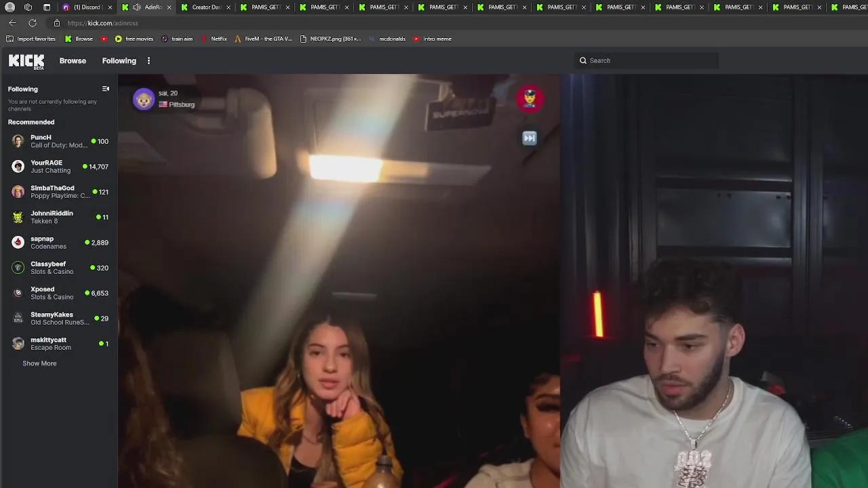
Task: Navigate back with the browser arrow
Action: 12,22
